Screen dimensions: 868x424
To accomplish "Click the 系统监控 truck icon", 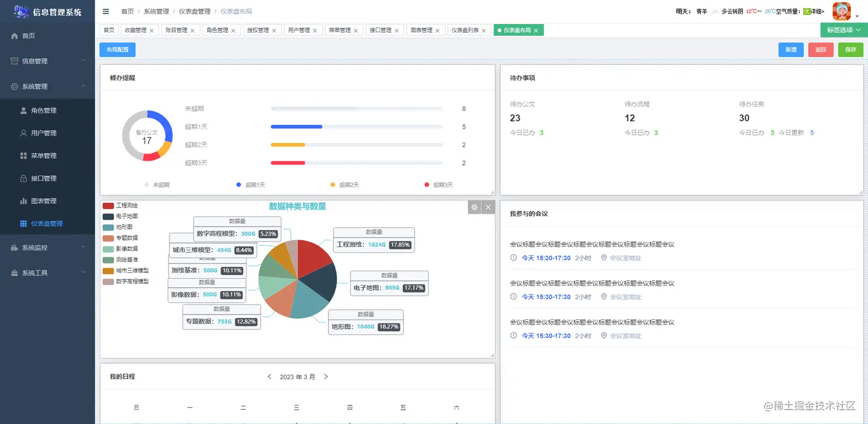I will click(x=15, y=248).
